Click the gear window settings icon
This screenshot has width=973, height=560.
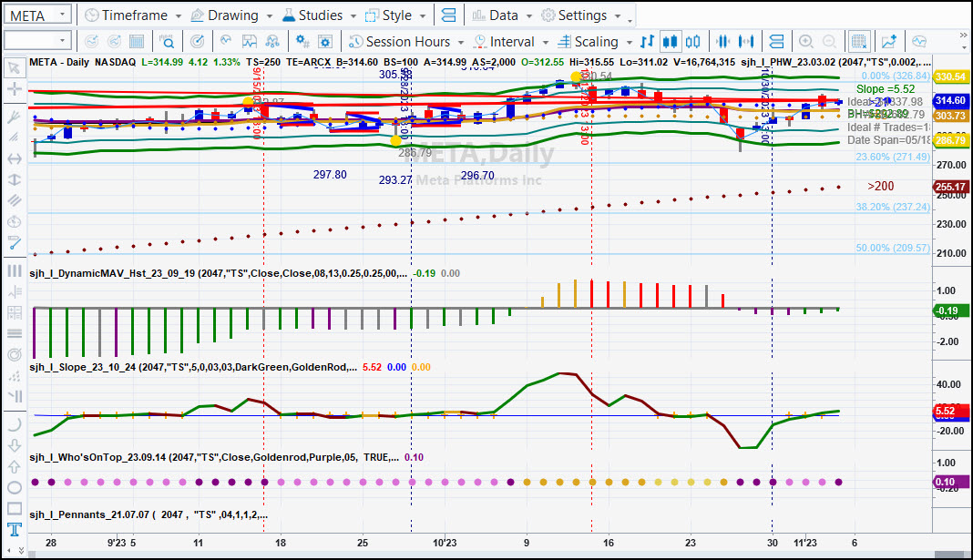tap(324, 42)
